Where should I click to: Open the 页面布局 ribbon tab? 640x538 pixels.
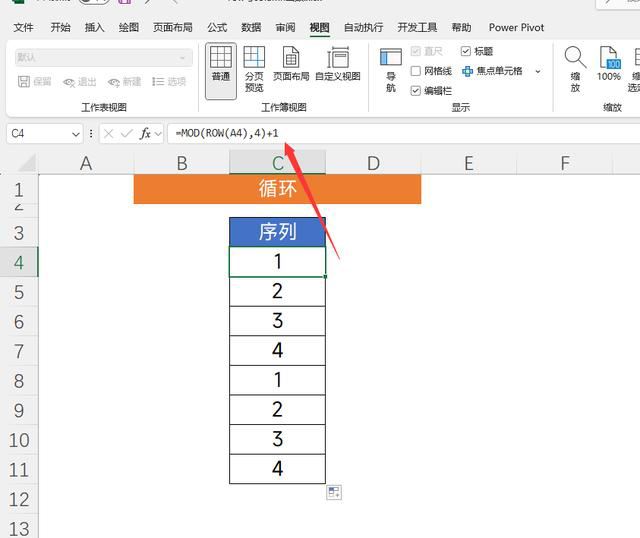[x=173, y=27]
